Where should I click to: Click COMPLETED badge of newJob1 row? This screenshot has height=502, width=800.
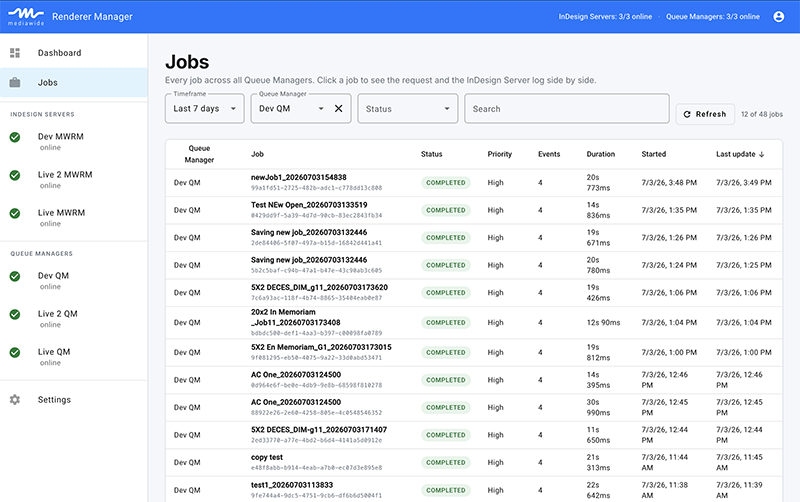coord(446,183)
